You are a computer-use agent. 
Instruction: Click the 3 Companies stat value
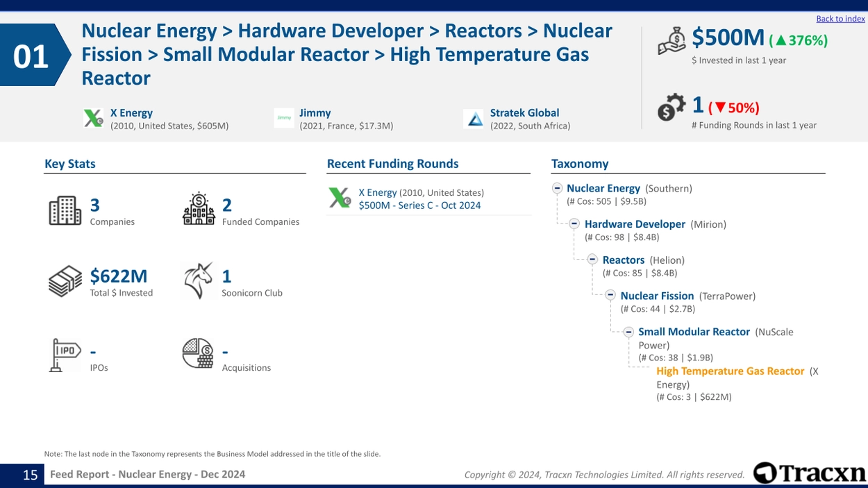(95, 205)
